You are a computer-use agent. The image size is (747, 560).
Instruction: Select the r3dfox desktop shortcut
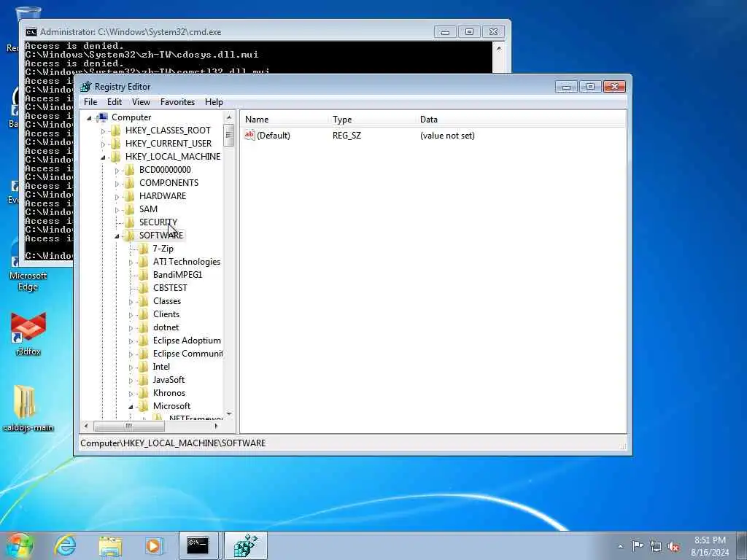pos(28,334)
